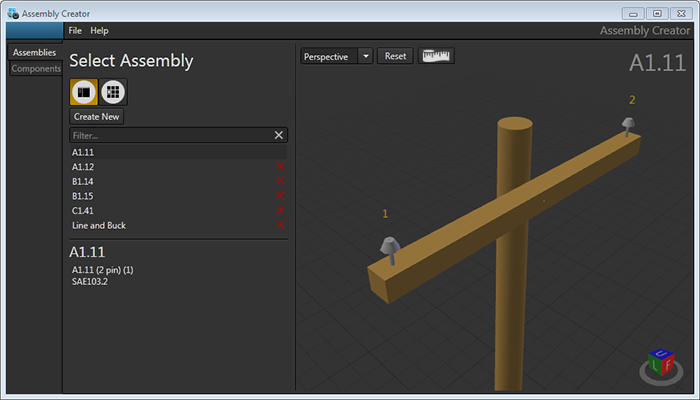Open the Perspective view dropdown arrow

pos(366,56)
